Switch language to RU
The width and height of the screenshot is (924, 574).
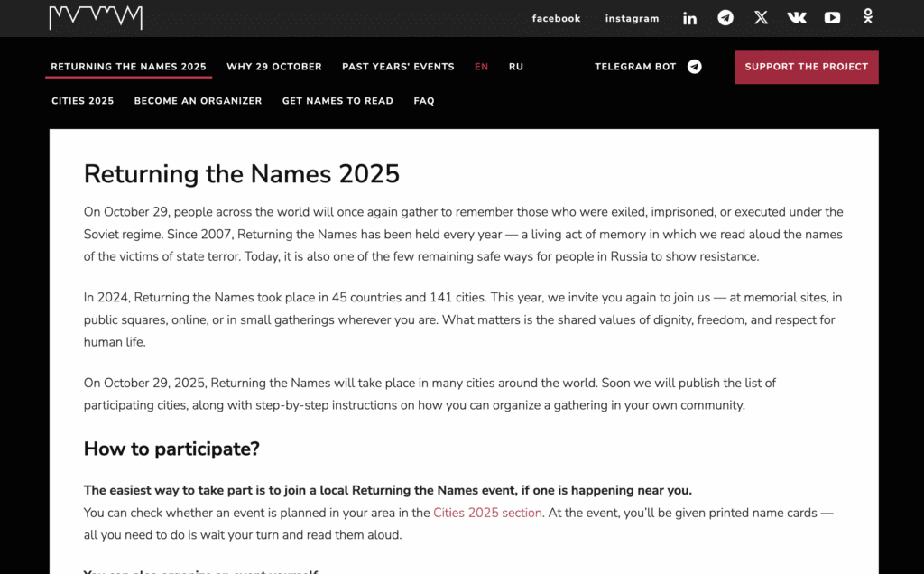tap(516, 67)
